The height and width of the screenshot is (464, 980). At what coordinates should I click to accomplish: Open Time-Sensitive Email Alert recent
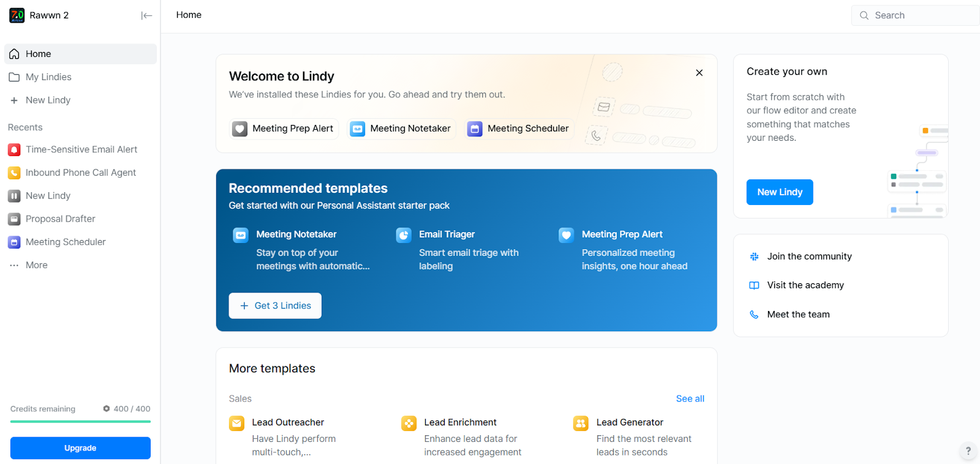click(x=80, y=149)
